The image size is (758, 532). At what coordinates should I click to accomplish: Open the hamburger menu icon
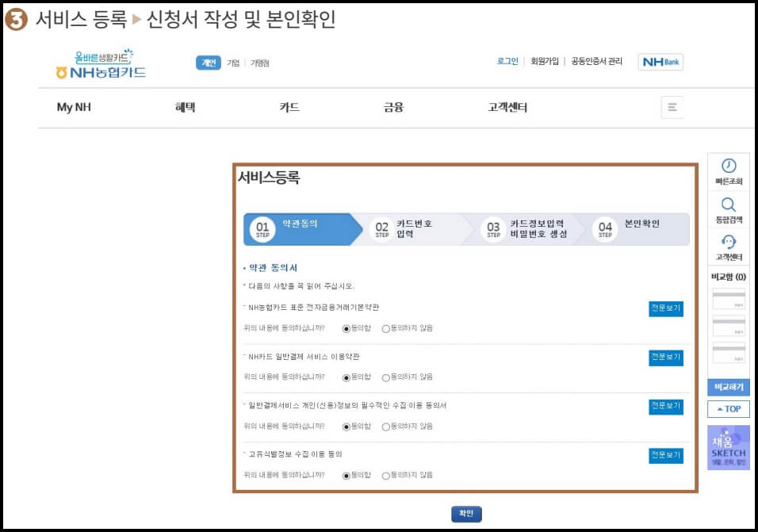tap(672, 107)
